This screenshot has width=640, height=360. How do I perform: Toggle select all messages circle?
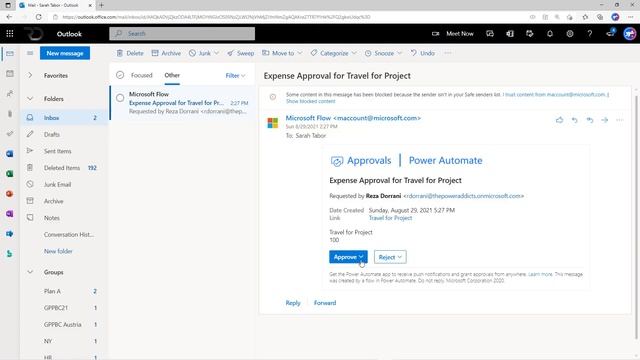tap(120, 75)
